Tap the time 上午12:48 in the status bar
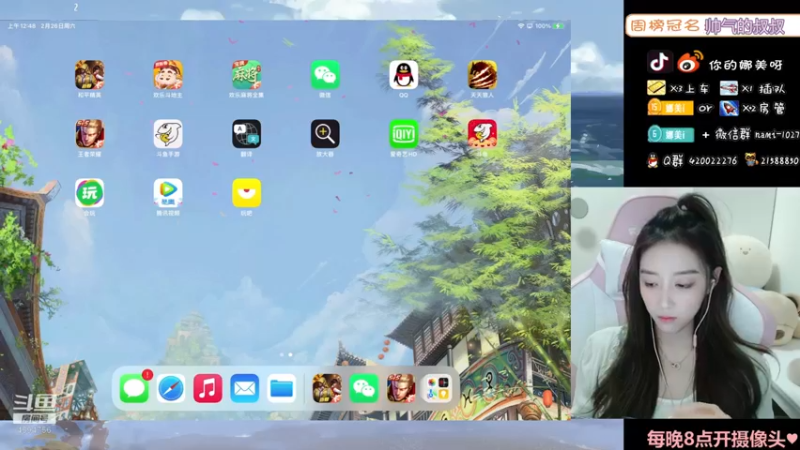Viewport: 800px width, 450px height. tap(21, 26)
